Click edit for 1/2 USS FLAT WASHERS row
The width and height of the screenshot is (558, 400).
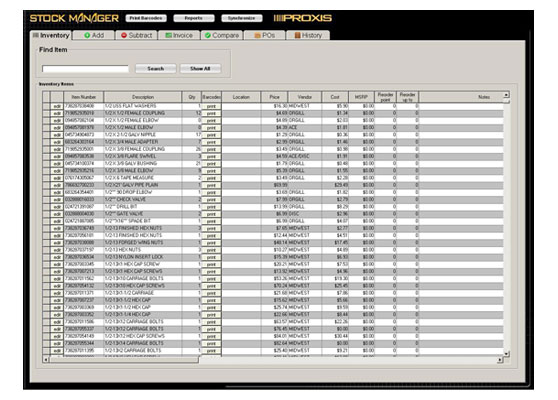57,106
